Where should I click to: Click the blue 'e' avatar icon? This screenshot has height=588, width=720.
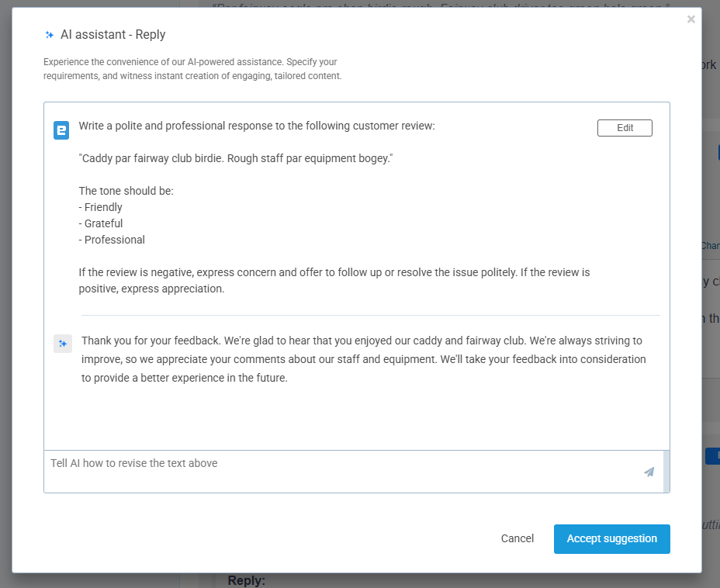click(x=61, y=130)
